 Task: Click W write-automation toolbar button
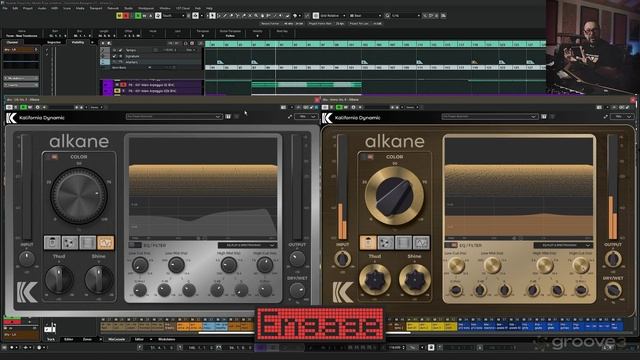[144, 16]
